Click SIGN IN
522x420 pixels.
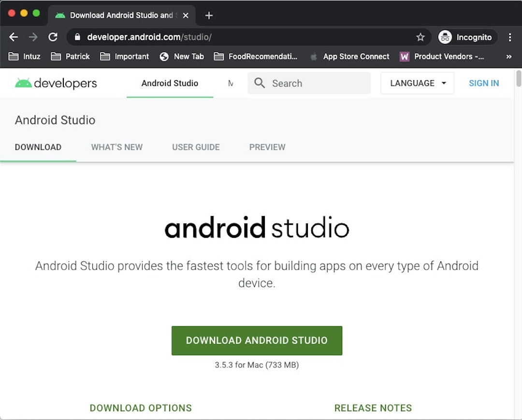484,83
